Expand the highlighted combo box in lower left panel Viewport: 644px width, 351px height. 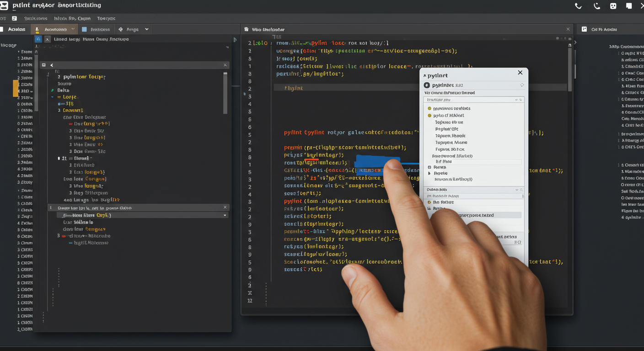(225, 215)
